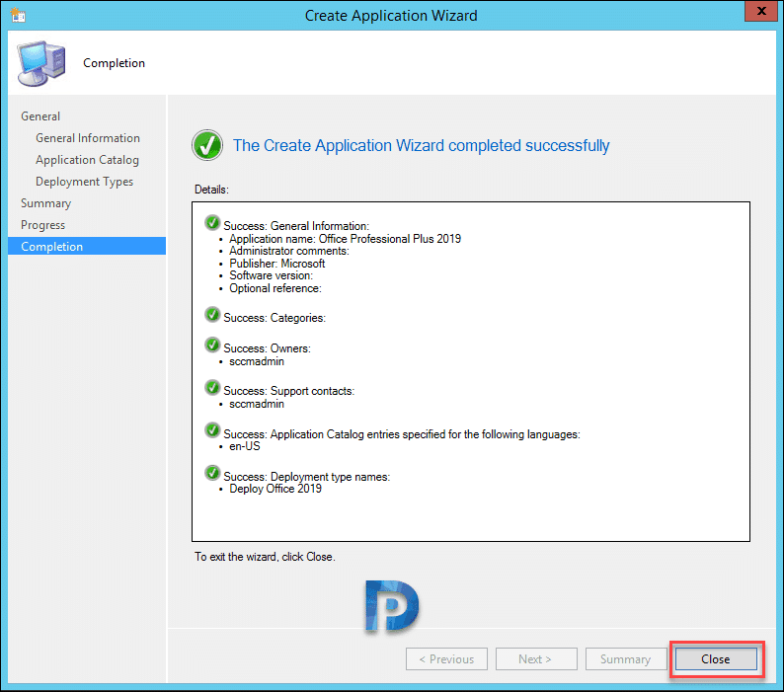784x692 pixels.
Task: Click the disabled Summary button
Action: click(x=626, y=659)
